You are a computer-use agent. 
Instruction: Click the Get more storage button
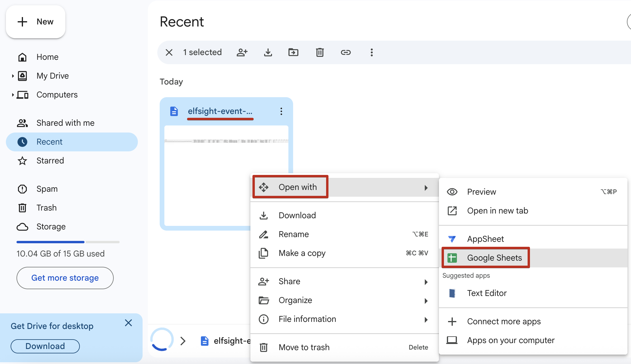click(x=65, y=278)
